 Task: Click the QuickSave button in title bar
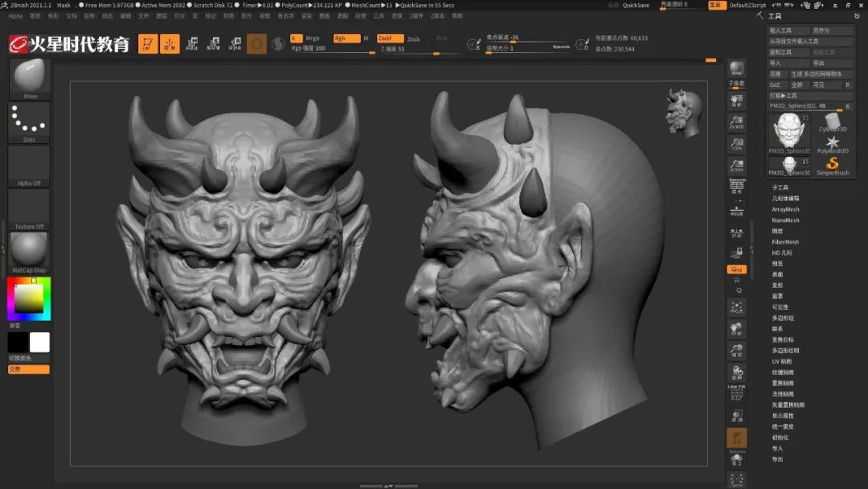click(636, 5)
